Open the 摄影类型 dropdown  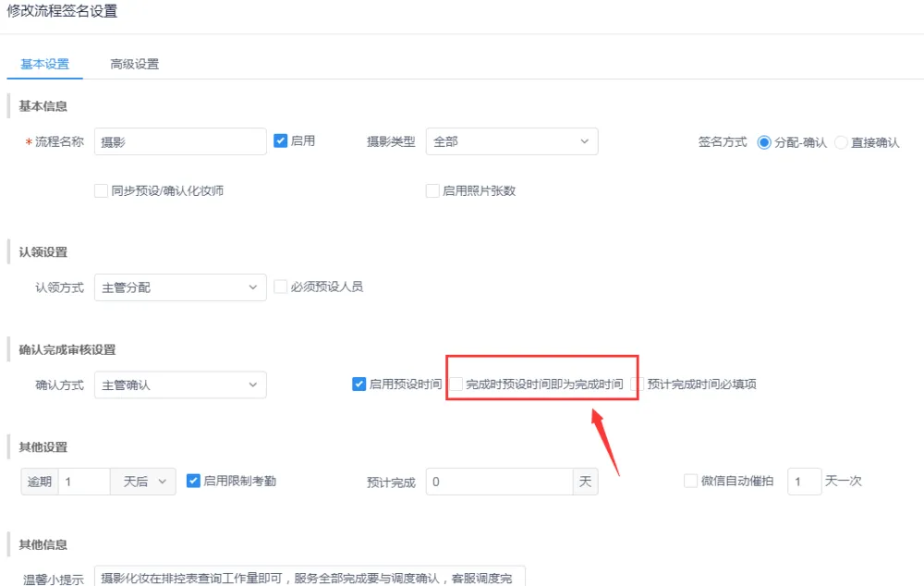pos(511,141)
